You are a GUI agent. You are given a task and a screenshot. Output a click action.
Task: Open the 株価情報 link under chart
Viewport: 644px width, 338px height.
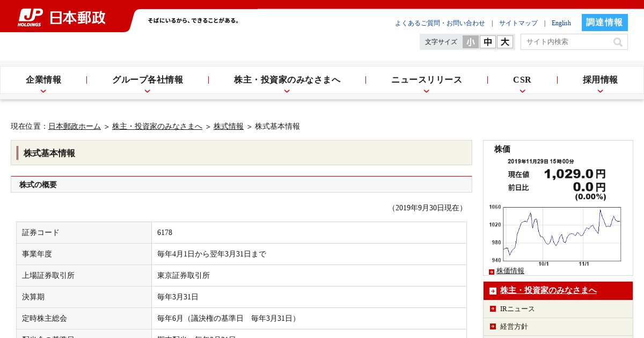pyautogui.click(x=510, y=271)
